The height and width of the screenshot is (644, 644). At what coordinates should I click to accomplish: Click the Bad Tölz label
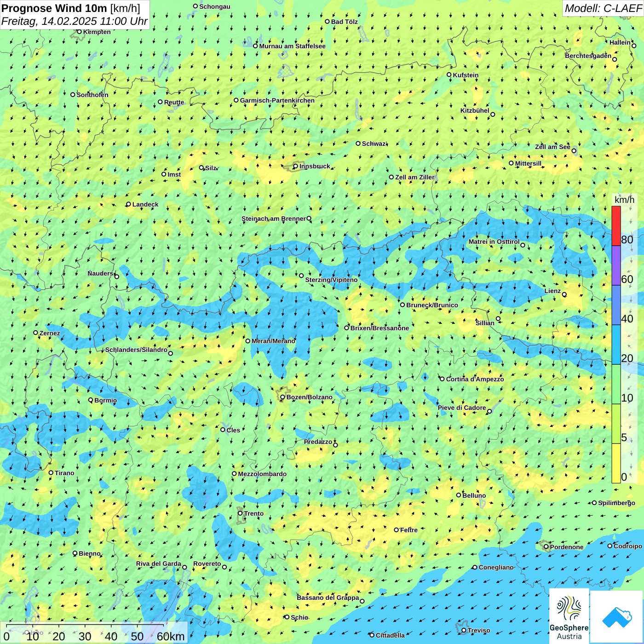click(344, 22)
